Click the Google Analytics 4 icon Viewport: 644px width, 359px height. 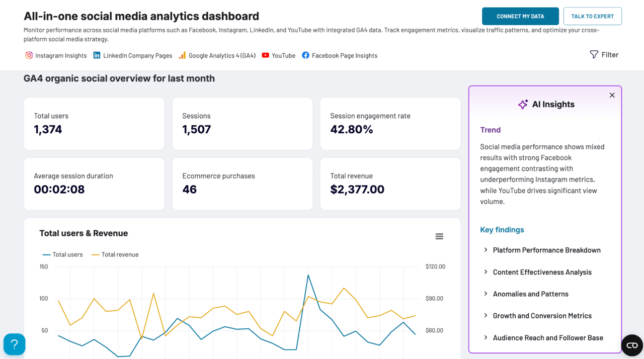point(182,55)
